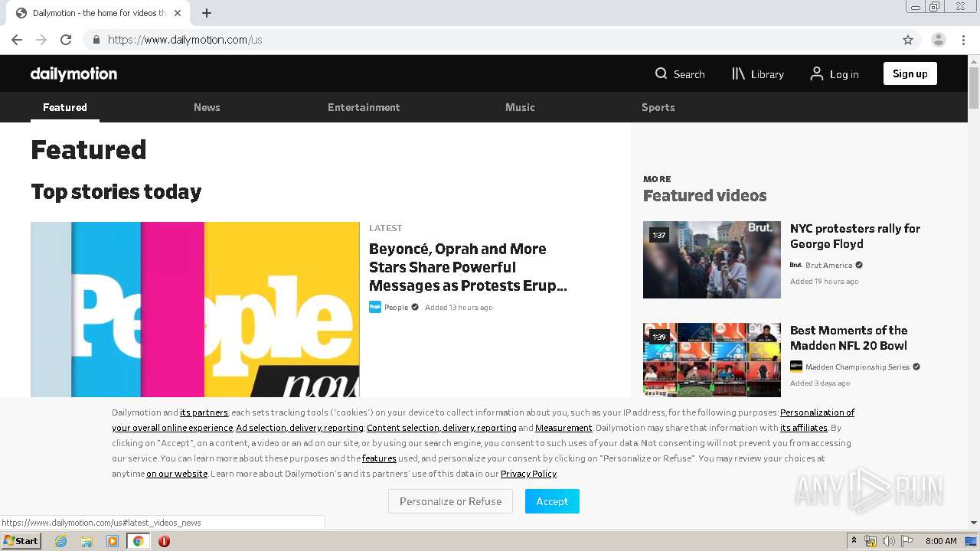Viewport: 980px width, 551px height.
Task: Show hidden system tray icons
Action: (854, 541)
